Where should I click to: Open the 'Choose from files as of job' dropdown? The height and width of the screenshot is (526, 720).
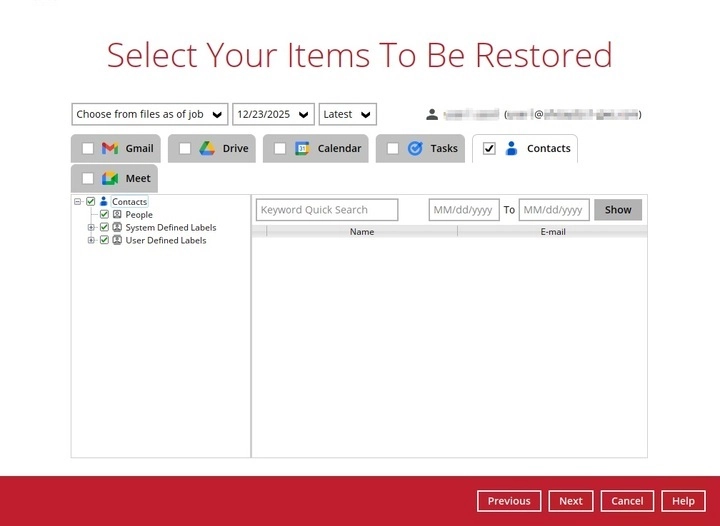click(150, 114)
